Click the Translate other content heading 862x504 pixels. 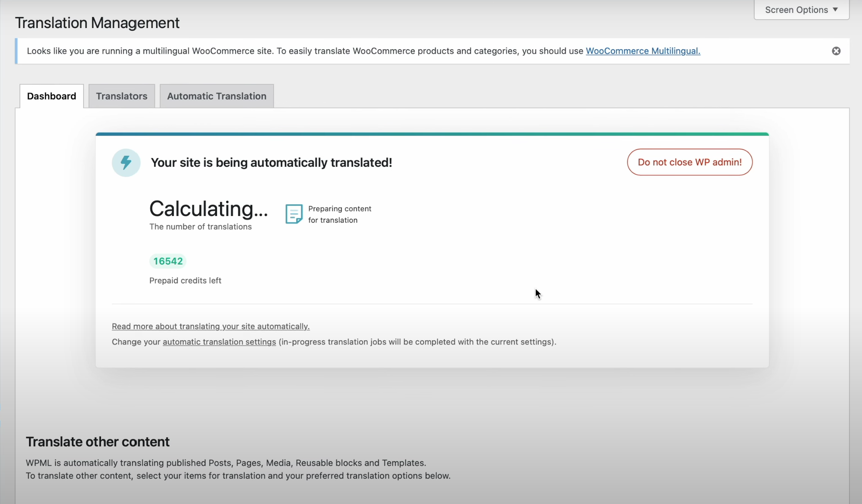pos(98,441)
